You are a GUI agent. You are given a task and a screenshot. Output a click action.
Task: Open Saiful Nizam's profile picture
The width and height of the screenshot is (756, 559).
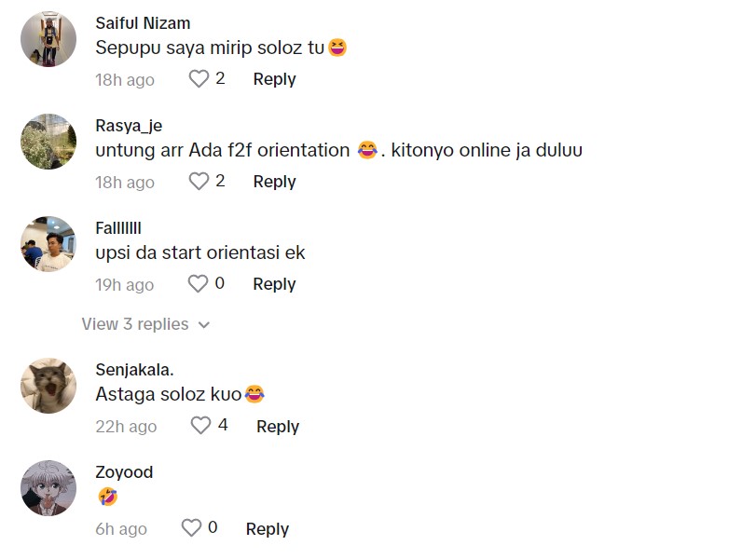(x=48, y=39)
